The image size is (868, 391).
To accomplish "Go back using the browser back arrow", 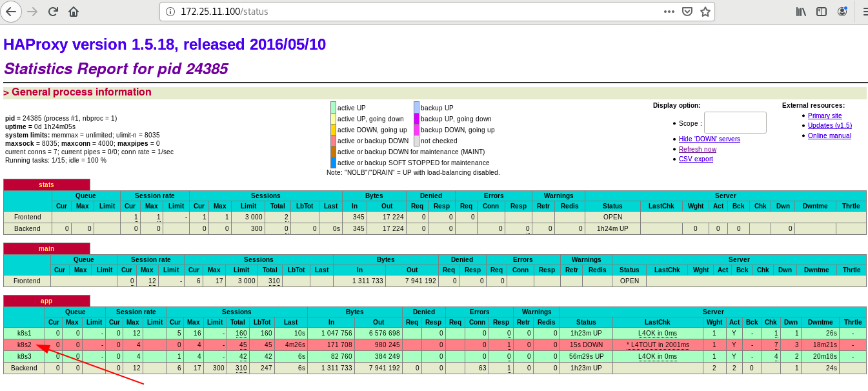I will click(11, 12).
